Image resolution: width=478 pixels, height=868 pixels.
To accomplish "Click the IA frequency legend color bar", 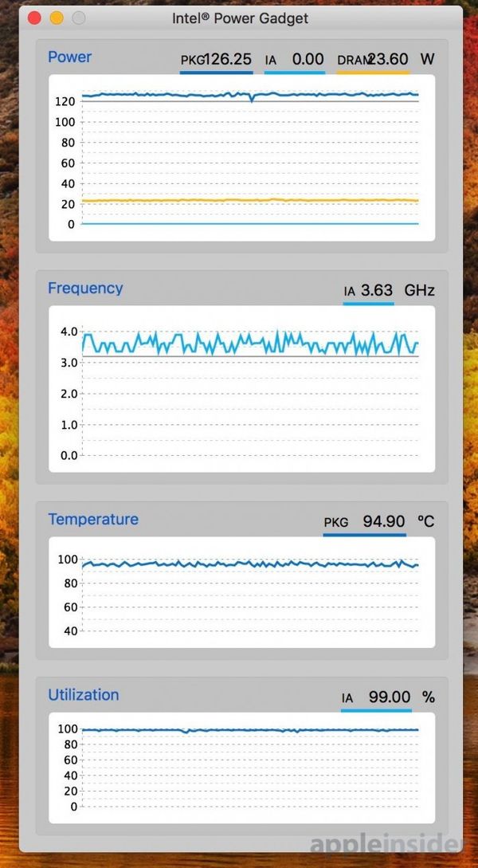I will (x=368, y=303).
